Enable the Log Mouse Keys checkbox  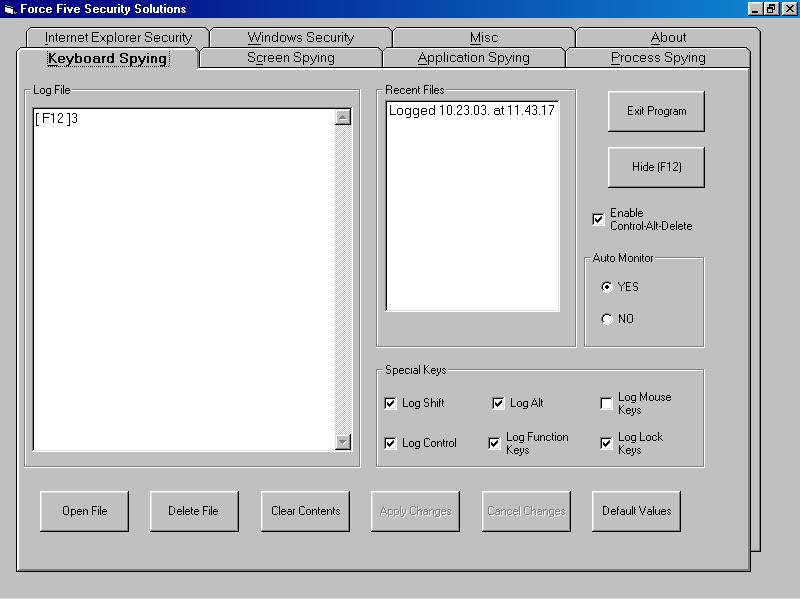606,403
